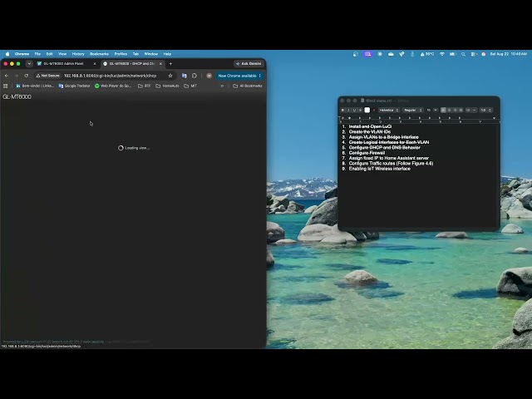Open the Chrome extensions puzzle icon
The height and width of the screenshot is (399, 532).
pyautogui.click(x=195, y=76)
